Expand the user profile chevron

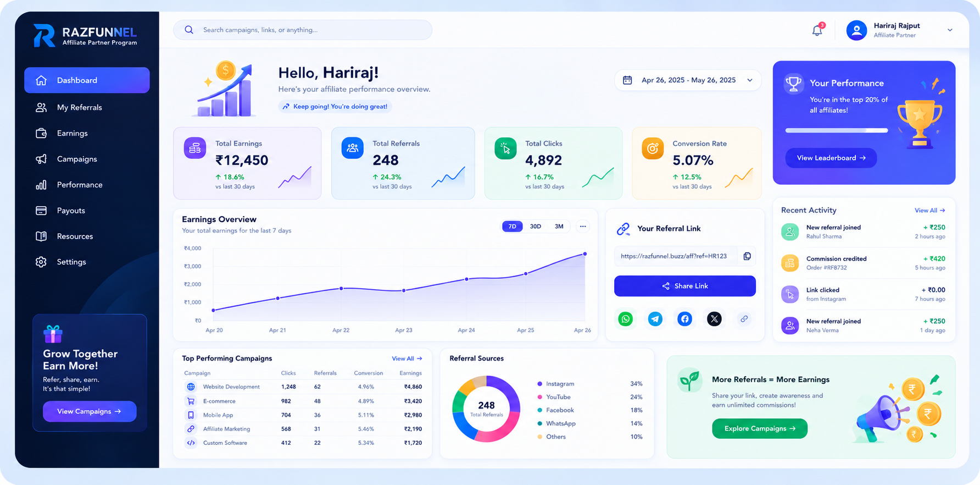point(950,30)
